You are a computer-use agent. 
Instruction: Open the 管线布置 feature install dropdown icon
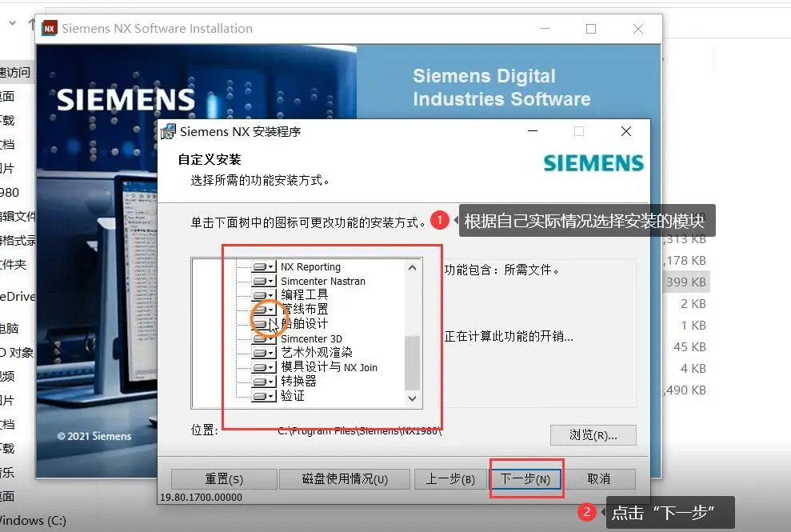264,310
